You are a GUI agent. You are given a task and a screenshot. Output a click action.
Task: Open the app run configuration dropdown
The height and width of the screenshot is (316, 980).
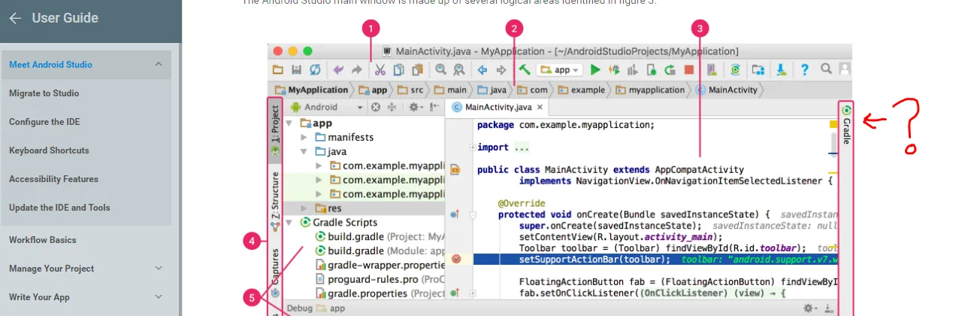(x=560, y=70)
